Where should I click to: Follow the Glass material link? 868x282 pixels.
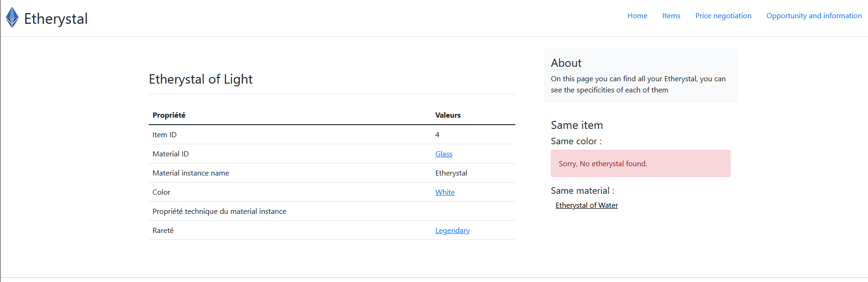click(444, 154)
